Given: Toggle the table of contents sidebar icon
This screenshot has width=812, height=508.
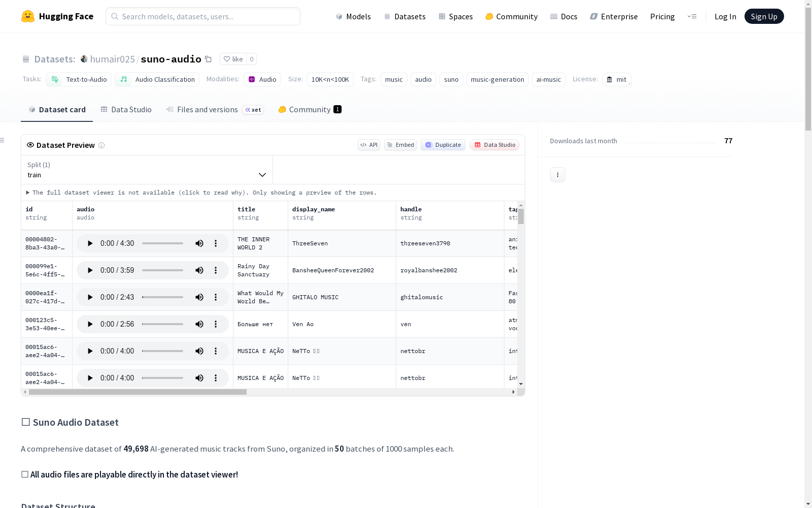Looking at the screenshot, I should (x=3, y=140).
